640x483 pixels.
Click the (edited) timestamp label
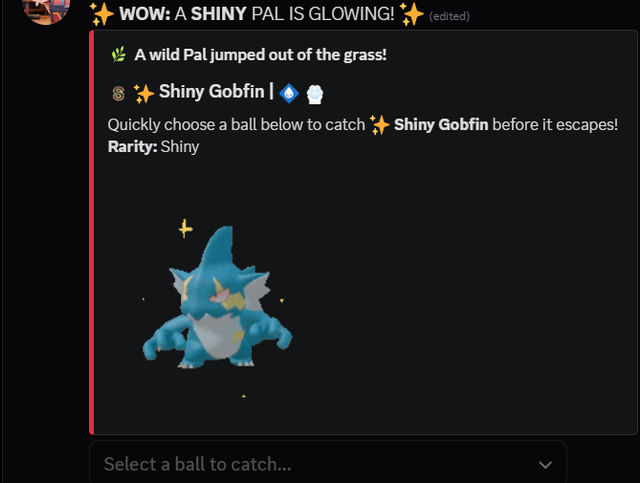tap(449, 16)
